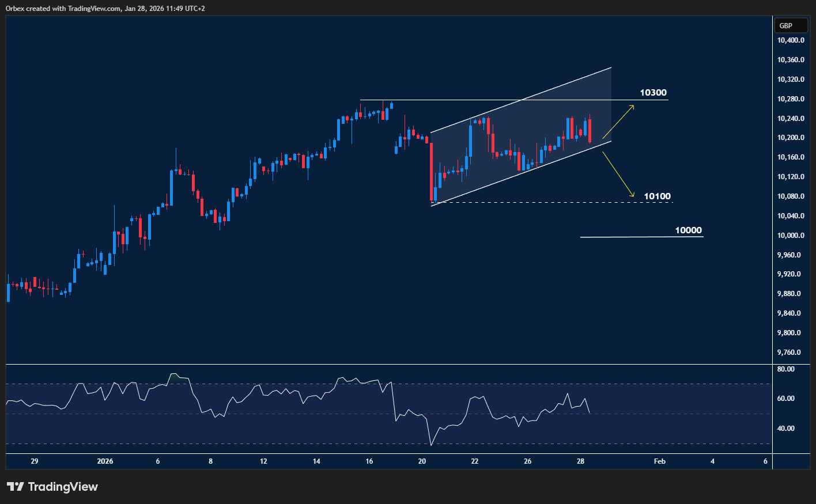
Task: Click the TradingView logo icon
Action: point(16,487)
